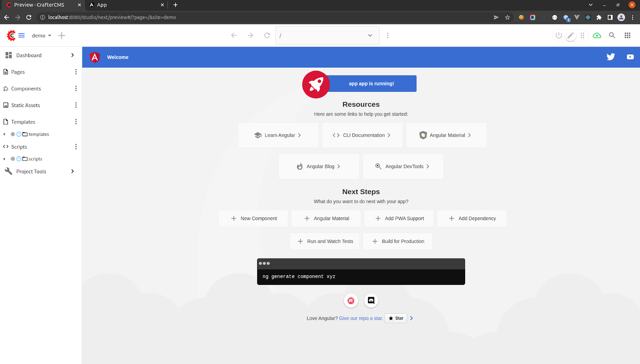Expand the scripts folder tree arrow
The width and height of the screenshot is (640, 364).
[x=4, y=159]
